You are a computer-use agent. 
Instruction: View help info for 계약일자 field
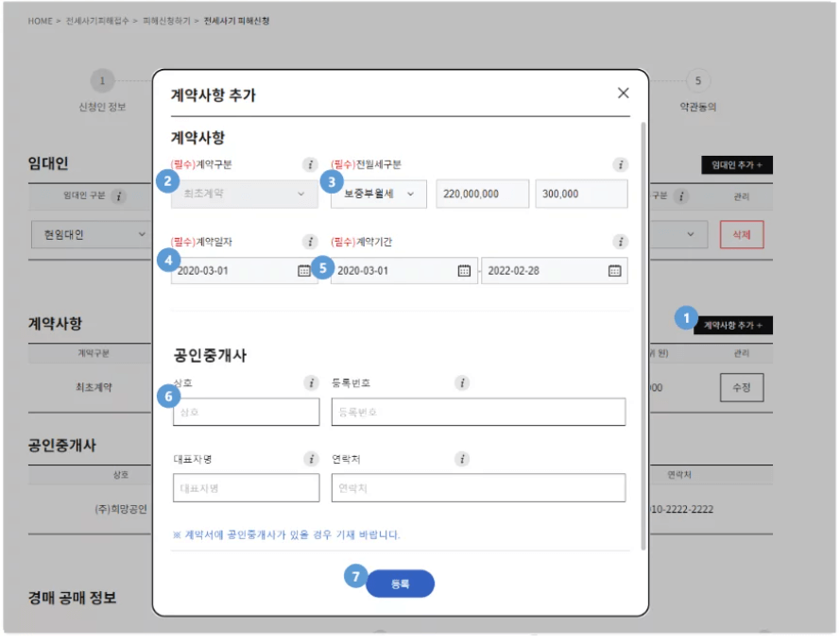(x=310, y=243)
